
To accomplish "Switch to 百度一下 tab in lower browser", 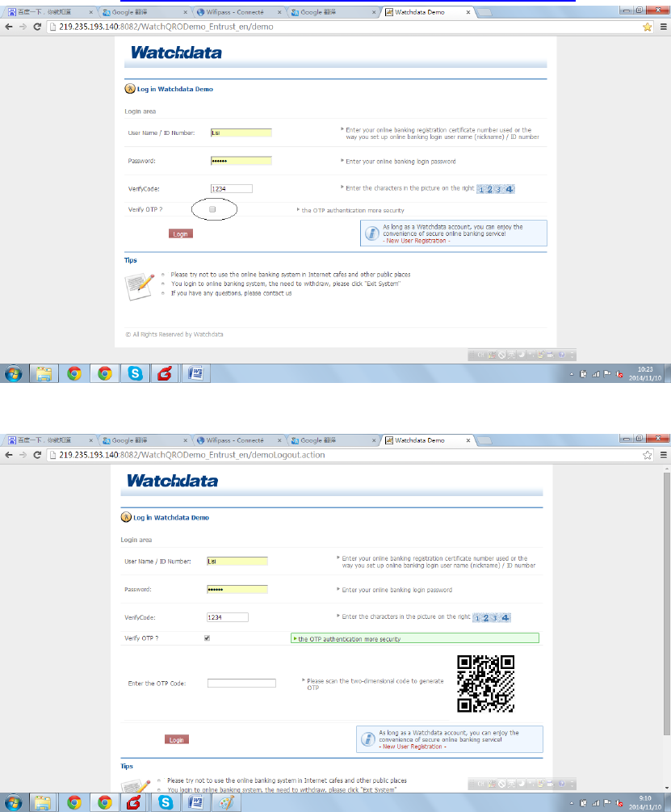I will [50, 440].
